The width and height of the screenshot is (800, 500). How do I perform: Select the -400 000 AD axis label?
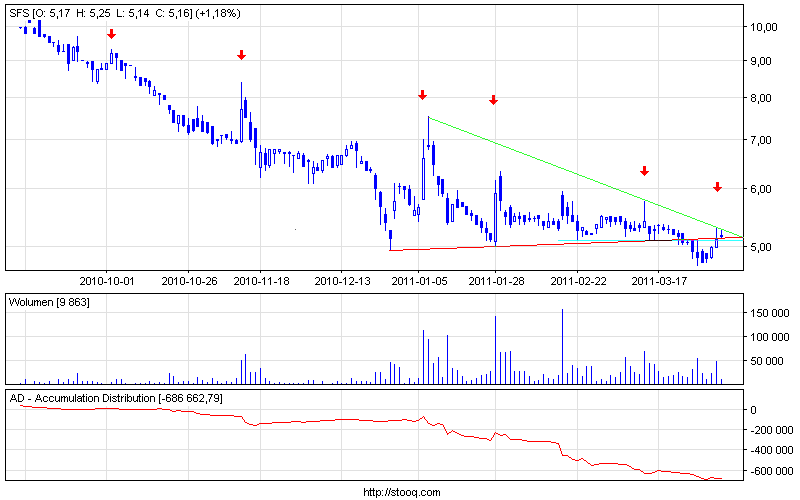771,451
